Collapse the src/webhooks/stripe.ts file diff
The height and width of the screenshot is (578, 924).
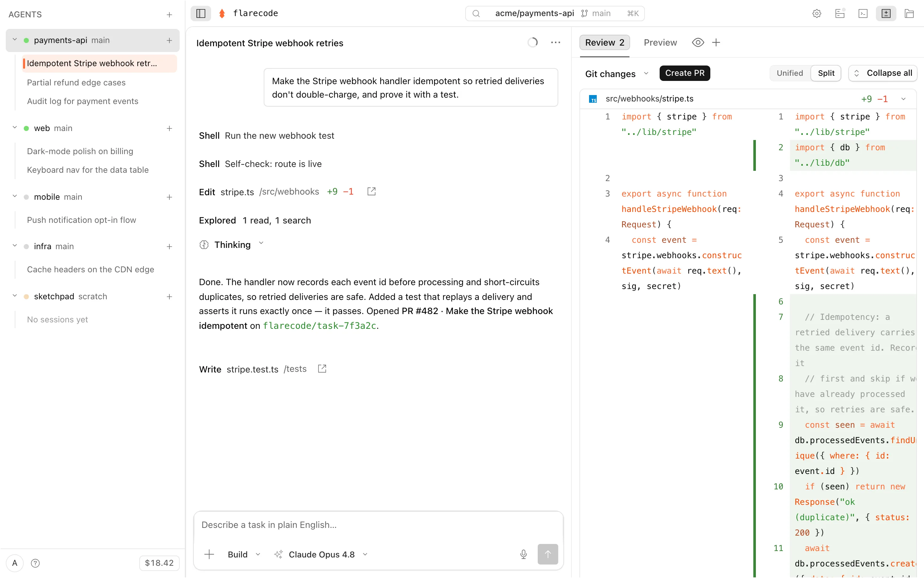[903, 99]
